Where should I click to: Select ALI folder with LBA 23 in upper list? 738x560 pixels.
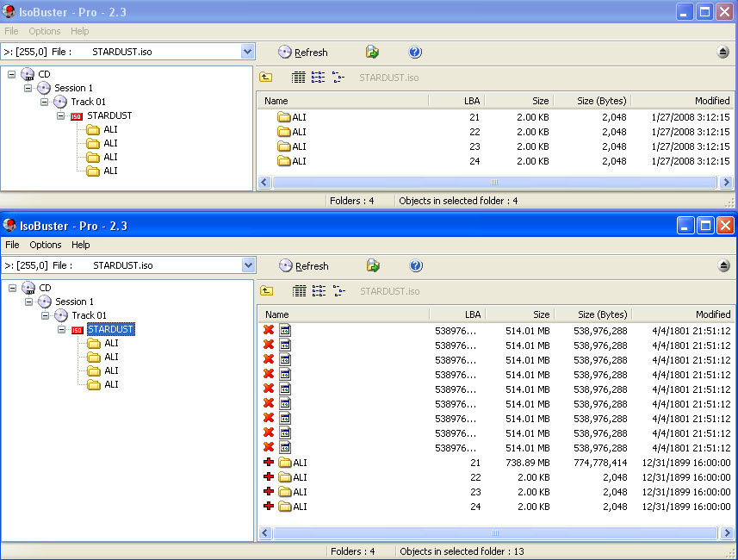291,146
